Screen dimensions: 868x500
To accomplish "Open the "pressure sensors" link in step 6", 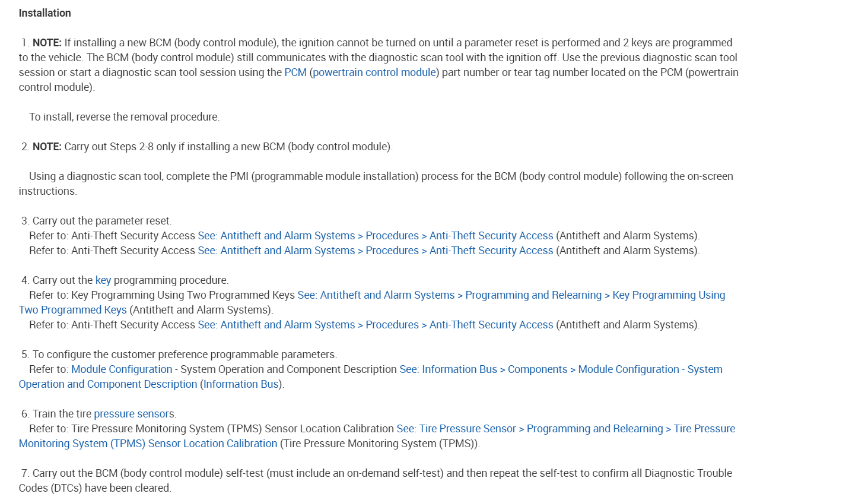I will coord(133,414).
